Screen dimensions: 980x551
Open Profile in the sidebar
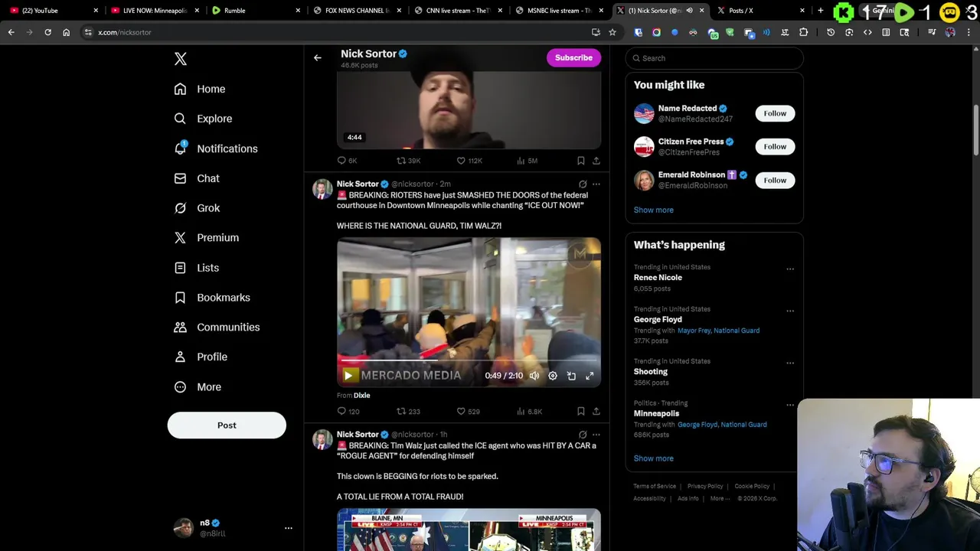tap(201, 357)
